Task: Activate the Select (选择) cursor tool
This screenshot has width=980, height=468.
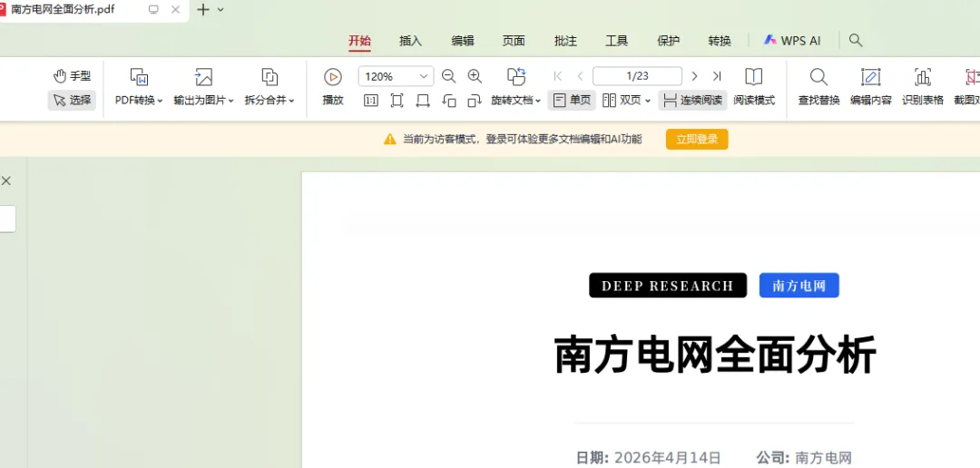Action: [x=72, y=100]
